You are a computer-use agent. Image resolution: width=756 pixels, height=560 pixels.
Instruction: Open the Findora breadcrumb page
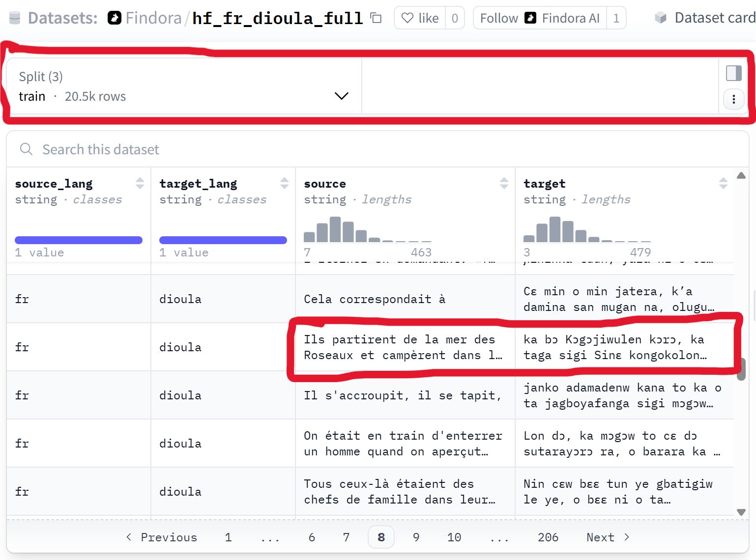153,17
